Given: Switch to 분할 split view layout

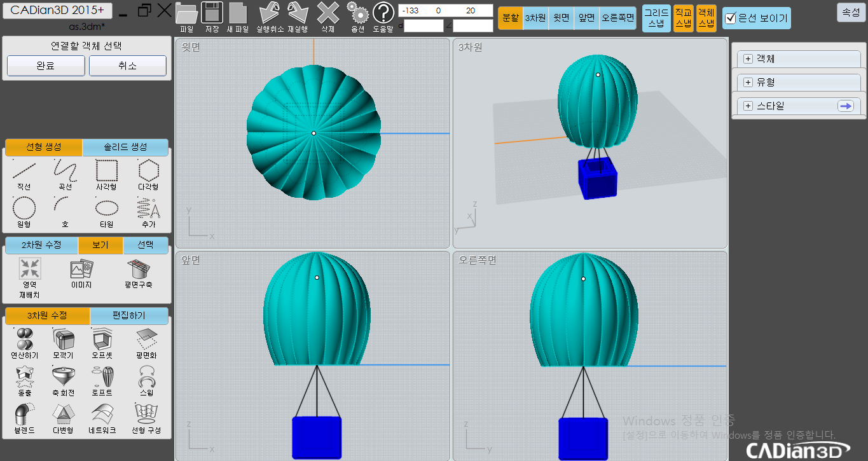Looking at the screenshot, I should [x=511, y=18].
